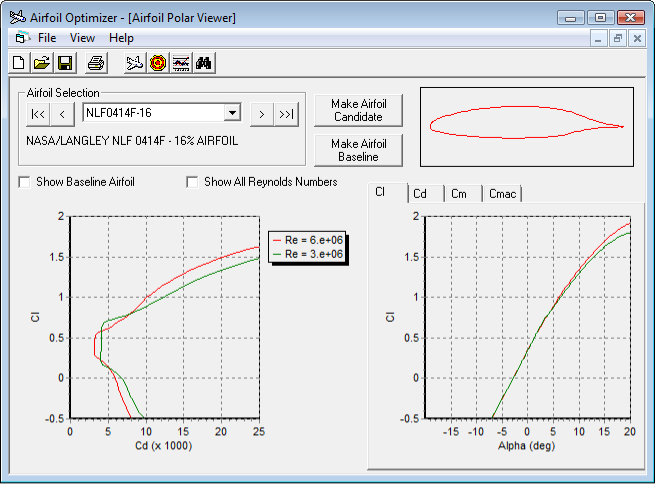Screen dimensions: 655x484
Task: Open the File menu
Action: tap(47, 38)
